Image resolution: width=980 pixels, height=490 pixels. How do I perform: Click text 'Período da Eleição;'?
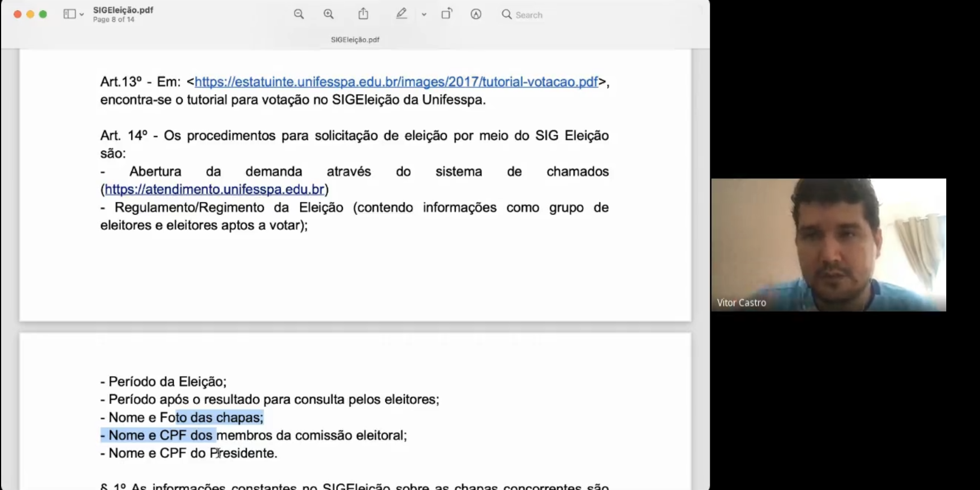(x=168, y=382)
